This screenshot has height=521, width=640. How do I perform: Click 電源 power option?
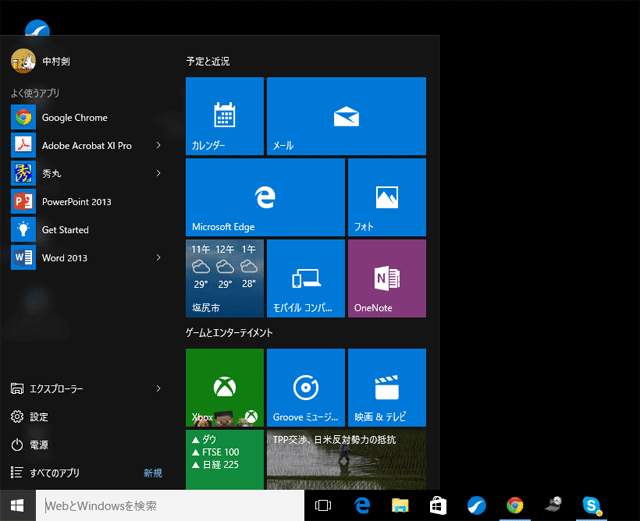click(x=38, y=444)
